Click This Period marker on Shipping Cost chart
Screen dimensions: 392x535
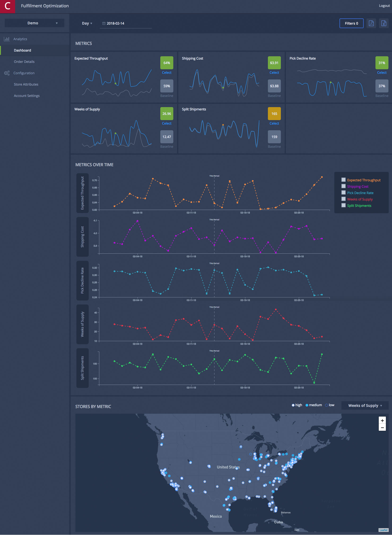[214, 219]
